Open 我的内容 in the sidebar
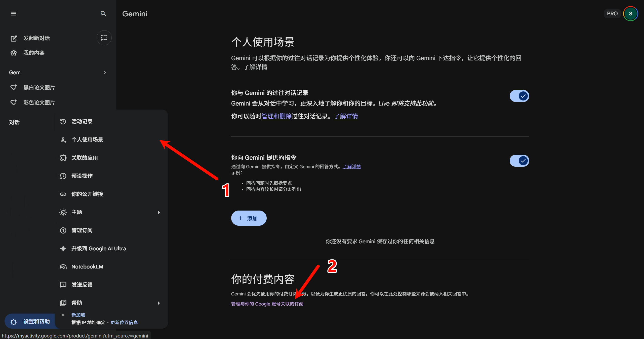Image resolution: width=644 pixels, height=339 pixels. coord(34,53)
